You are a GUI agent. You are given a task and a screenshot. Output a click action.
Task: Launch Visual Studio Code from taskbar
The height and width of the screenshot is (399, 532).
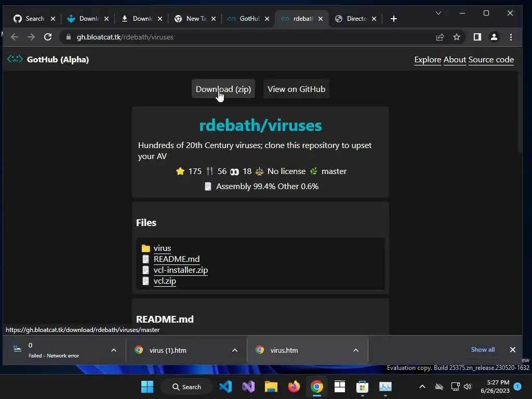click(225, 387)
